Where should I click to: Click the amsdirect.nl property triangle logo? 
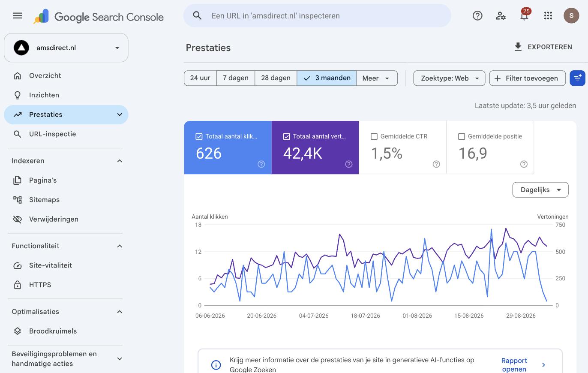coord(21,48)
